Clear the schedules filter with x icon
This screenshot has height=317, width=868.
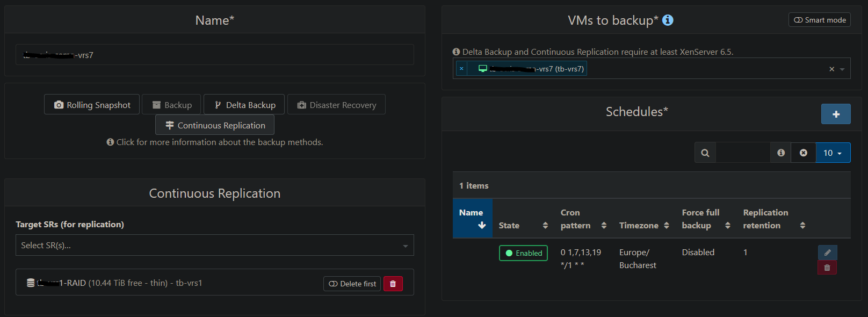pyautogui.click(x=804, y=153)
